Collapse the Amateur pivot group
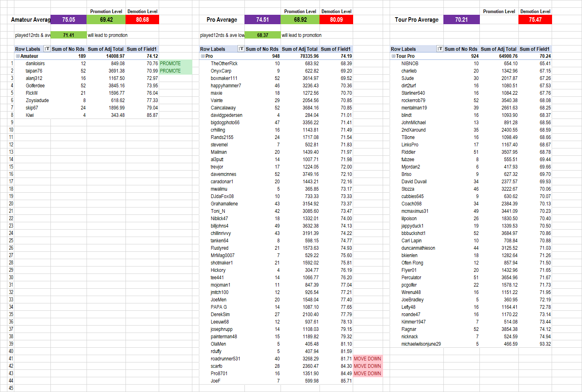 pos(18,56)
